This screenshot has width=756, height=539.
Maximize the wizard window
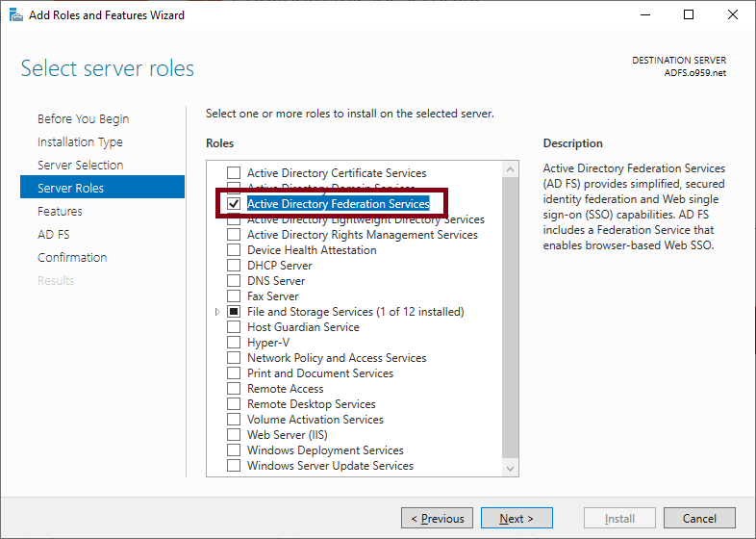(x=689, y=15)
